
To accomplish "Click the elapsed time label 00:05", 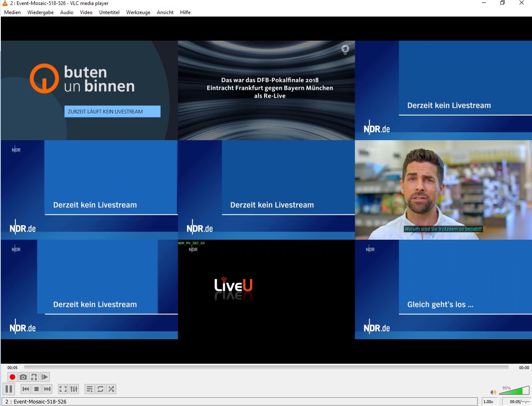I will 12,367.
